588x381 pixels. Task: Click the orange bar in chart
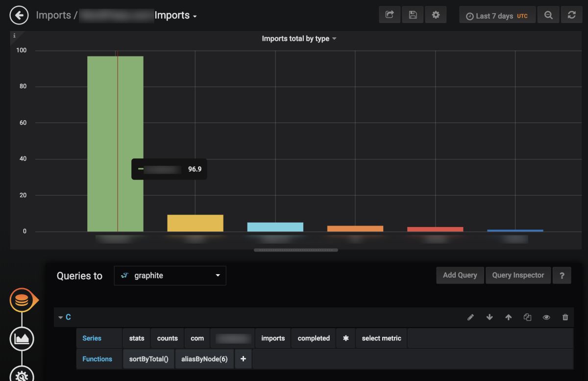coord(355,229)
